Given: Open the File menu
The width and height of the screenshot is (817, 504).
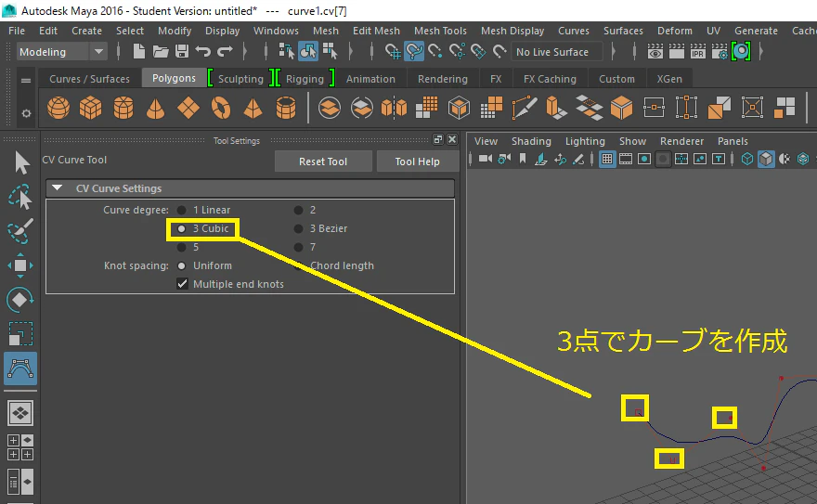Looking at the screenshot, I should 17,31.
